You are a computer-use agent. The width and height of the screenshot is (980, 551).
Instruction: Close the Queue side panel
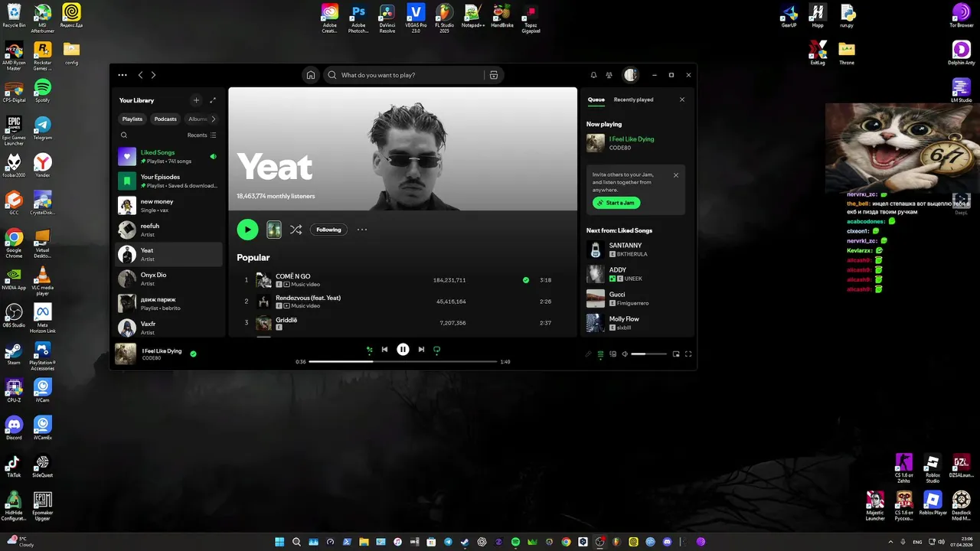[x=682, y=99]
